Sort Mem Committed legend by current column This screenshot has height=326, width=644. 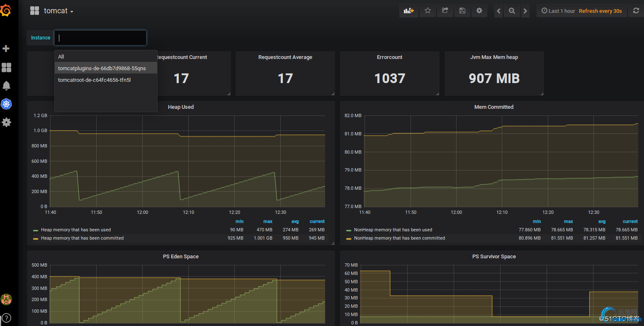[630, 222]
